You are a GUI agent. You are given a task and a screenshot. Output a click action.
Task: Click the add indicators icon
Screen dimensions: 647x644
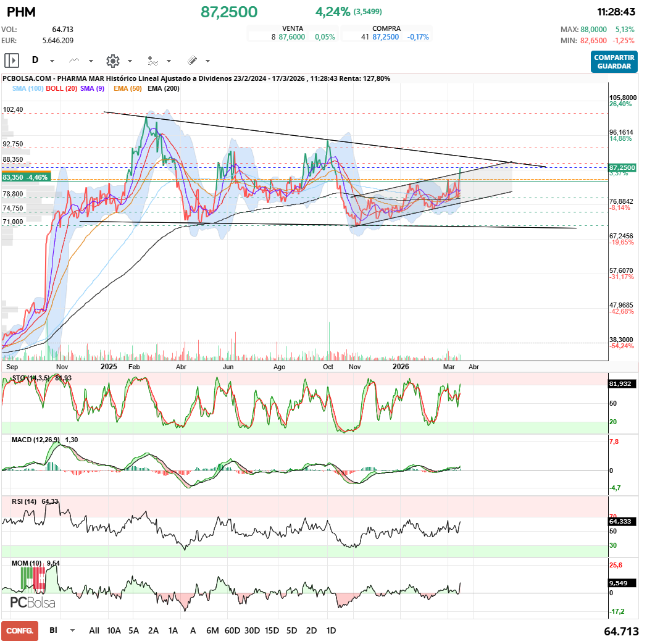152,61
